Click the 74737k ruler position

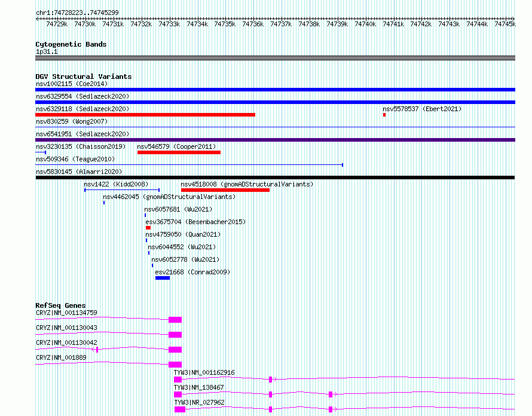(x=281, y=24)
